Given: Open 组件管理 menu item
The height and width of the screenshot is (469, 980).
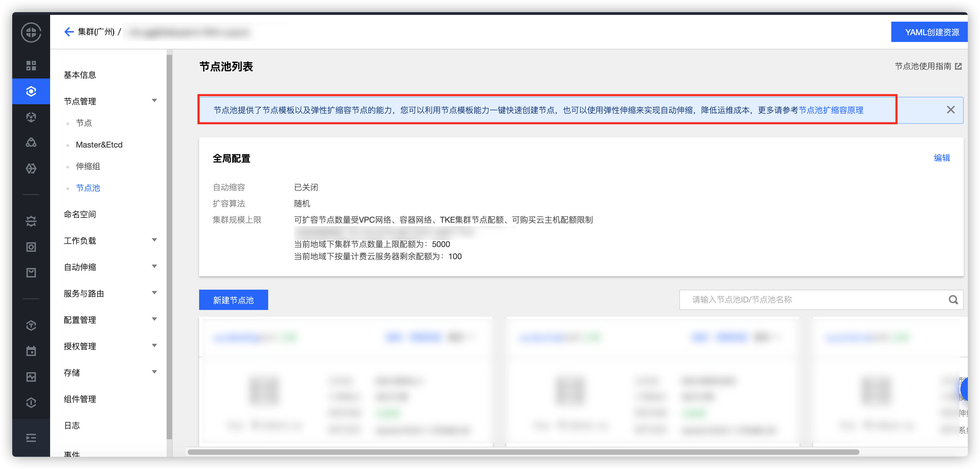Looking at the screenshot, I should [x=80, y=399].
